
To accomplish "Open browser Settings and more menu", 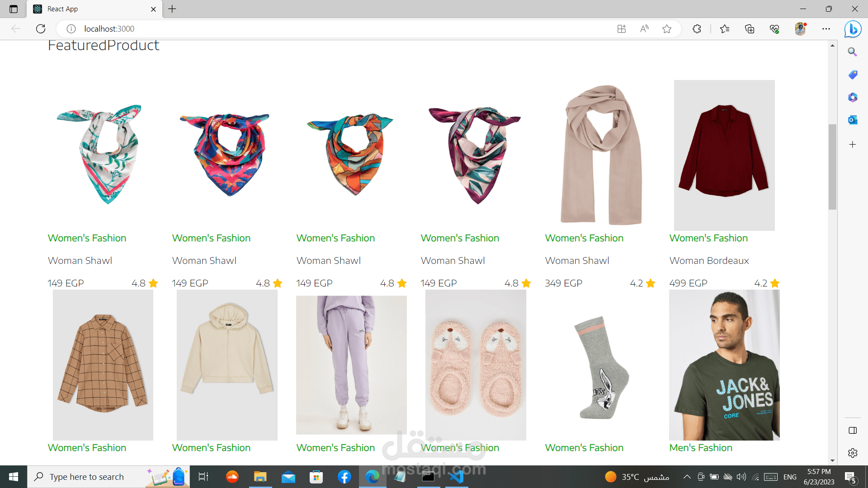I will pos(826,29).
